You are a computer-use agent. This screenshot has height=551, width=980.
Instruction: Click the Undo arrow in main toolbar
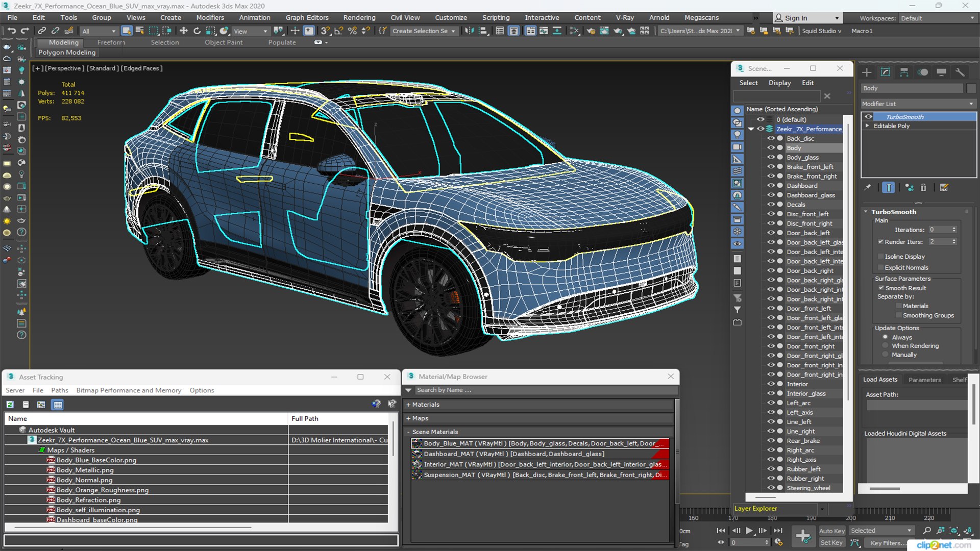11,31
